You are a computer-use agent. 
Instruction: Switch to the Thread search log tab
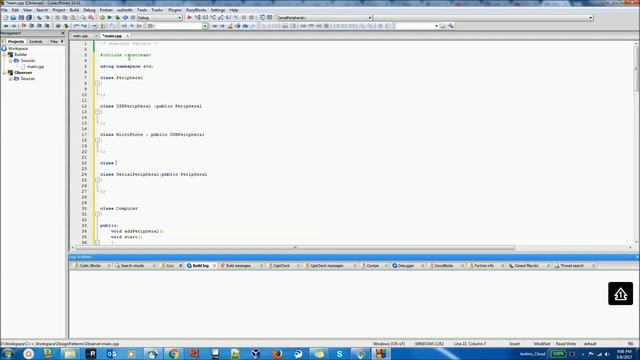tap(572, 266)
